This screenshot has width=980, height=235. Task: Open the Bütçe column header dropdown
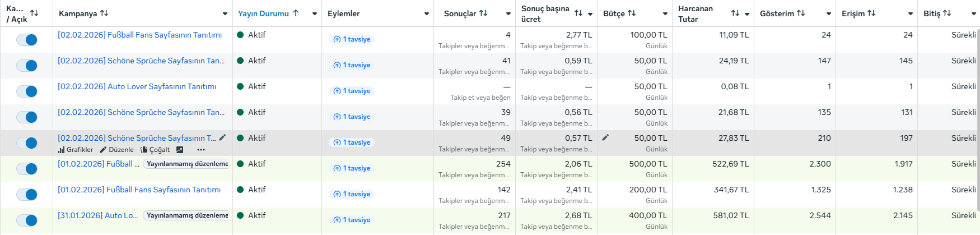pos(665,13)
